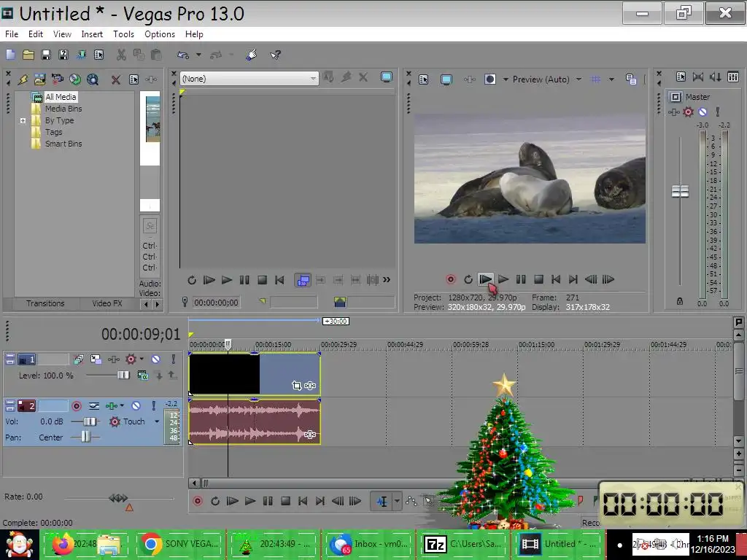
Task: Open Touch automation mode dropdown
Action: click(157, 421)
